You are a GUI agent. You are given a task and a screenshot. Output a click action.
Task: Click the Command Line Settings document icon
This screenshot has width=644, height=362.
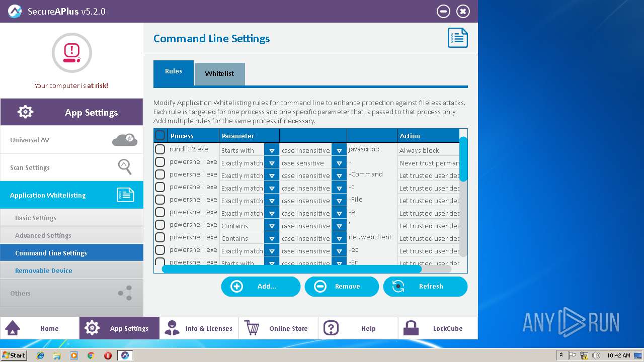click(457, 38)
